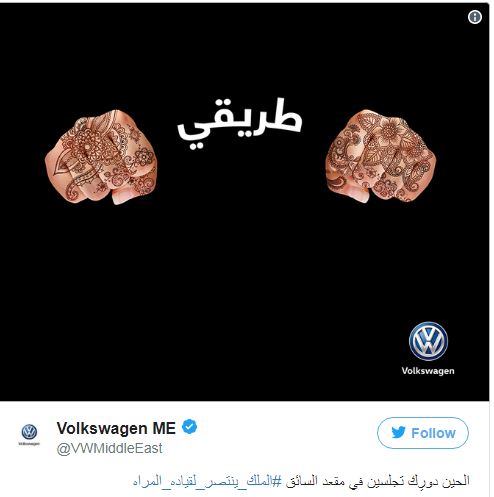This screenshot has width=494, height=497.
Task: Open the tweet's black media image
Action: (244, 202)
